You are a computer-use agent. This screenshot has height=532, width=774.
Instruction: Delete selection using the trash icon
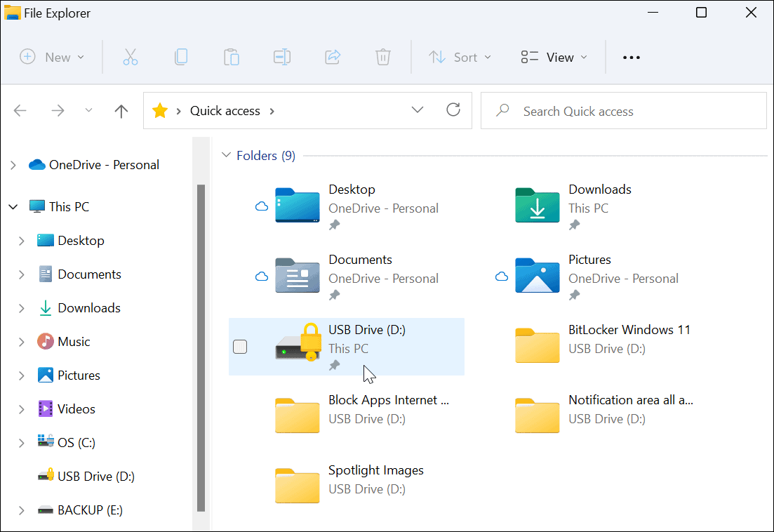click(x=382, y=57)
